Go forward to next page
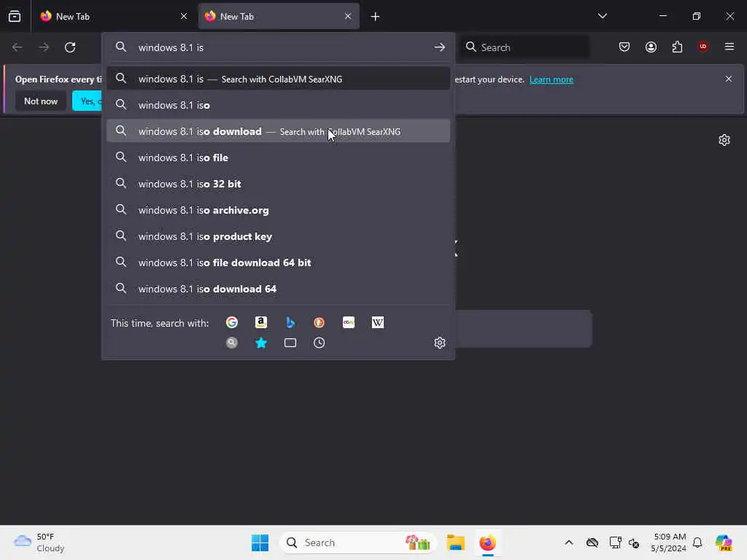Screen dimensions: 747x560 point(44,47)
